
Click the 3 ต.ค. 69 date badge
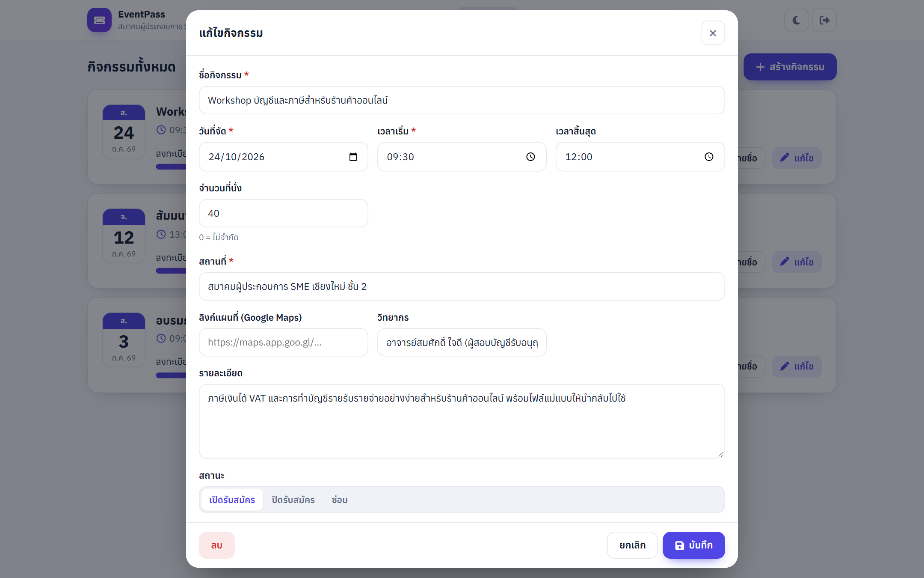click(x=124, y=340)
